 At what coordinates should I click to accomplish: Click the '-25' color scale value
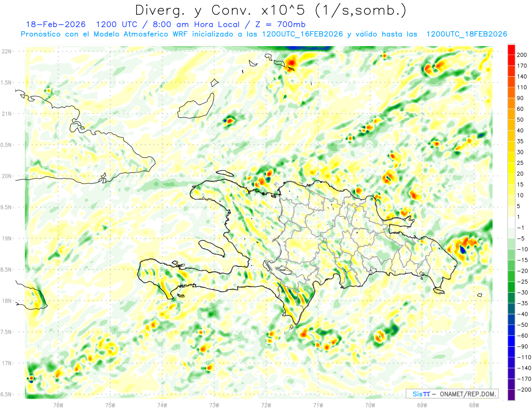coord(522,282)
